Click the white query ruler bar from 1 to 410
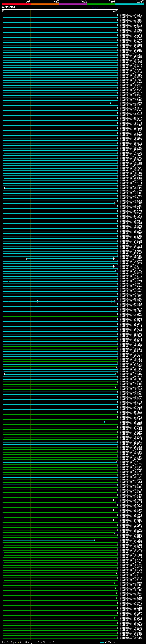 point(60,9)
